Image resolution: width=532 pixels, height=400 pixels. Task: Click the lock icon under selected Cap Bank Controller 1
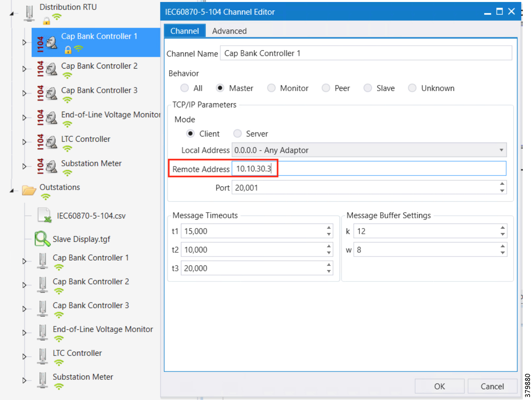click(68, 50)
